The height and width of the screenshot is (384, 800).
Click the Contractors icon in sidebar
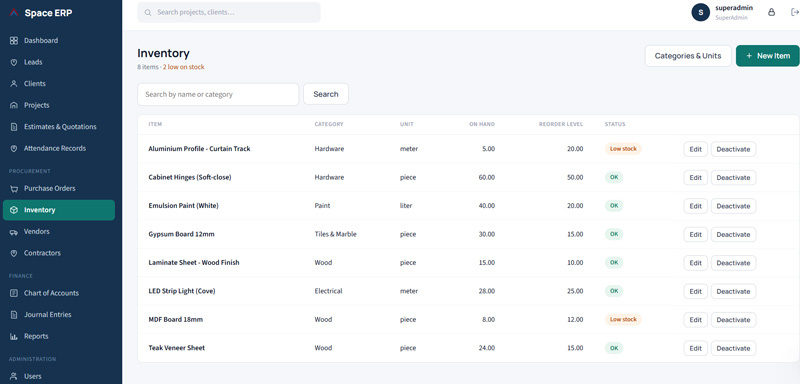pyautogui.click(x=14, y=253)
